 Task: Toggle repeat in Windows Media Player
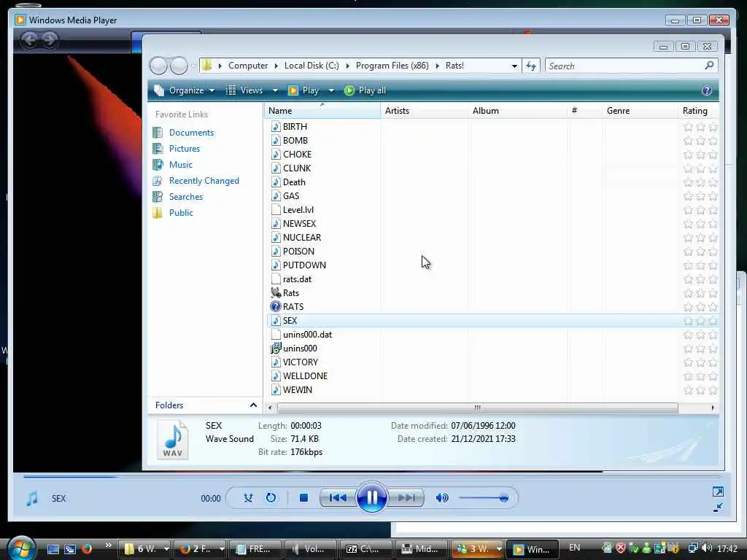pos(271,498)
